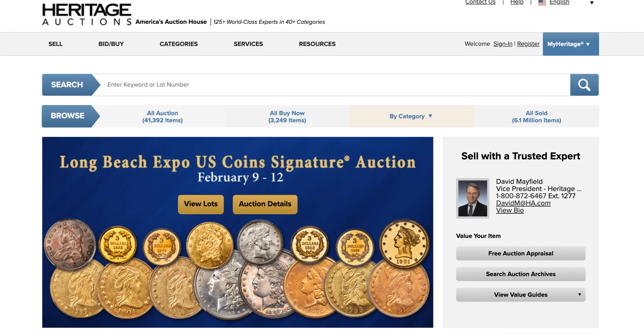The height and width of the screenshot is (334, 644).
Task: Browse All Sold 6.1 Million Items
Action: (x=536, y=117)
